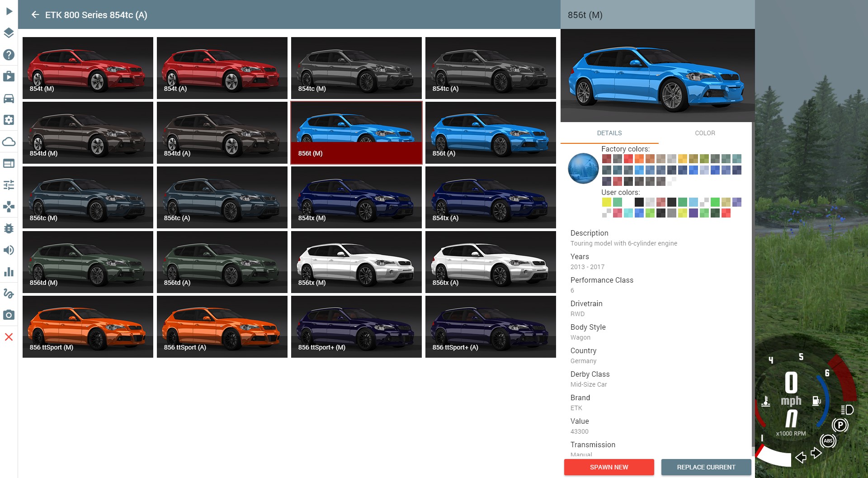Select the highlighted 856t (M) configuration
Screen dimensions: 868x478
[x=356, y=133]
